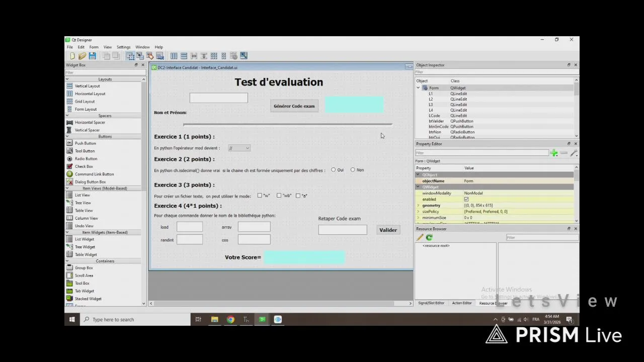Pick Radio Button in Widget Box
This screenshot has height=362, width=644.
pos(86,158)
